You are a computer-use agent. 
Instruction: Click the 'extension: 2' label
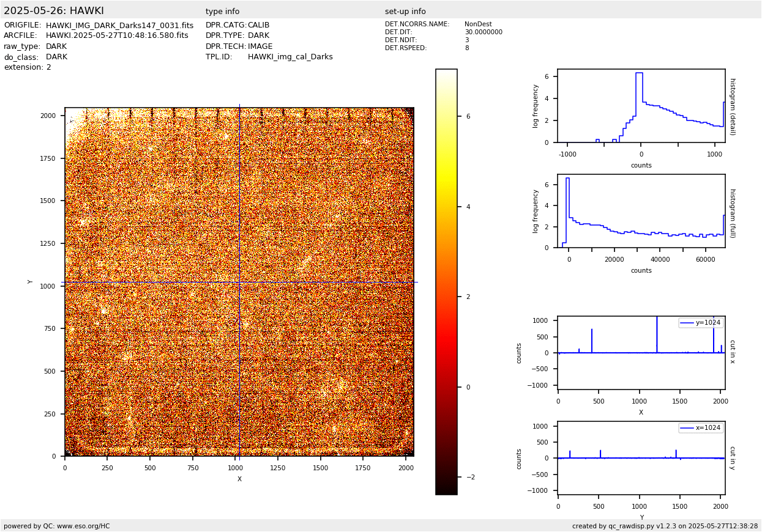[28, 67]
